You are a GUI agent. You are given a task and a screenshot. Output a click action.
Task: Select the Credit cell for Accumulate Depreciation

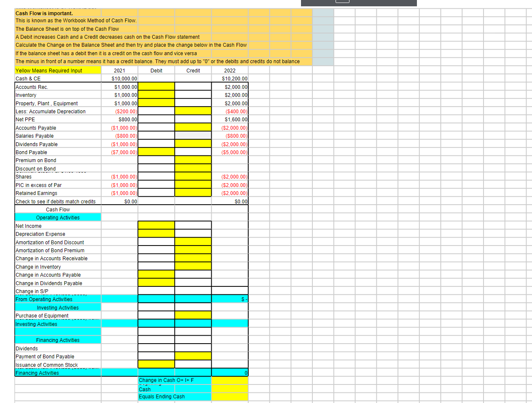coord(193,110)
